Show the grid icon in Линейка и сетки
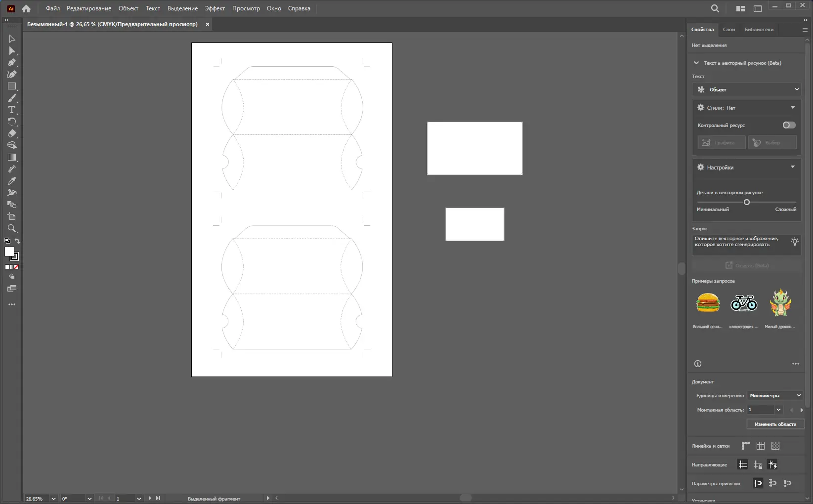Viewport: 813px width, 504px height. [x=761, y=446]
